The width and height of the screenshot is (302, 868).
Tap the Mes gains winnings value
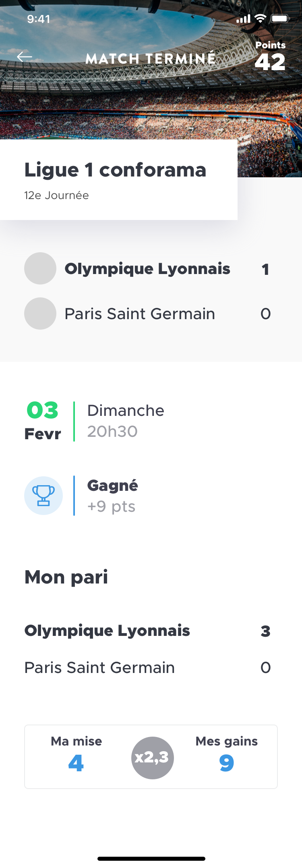click(226, 762)
